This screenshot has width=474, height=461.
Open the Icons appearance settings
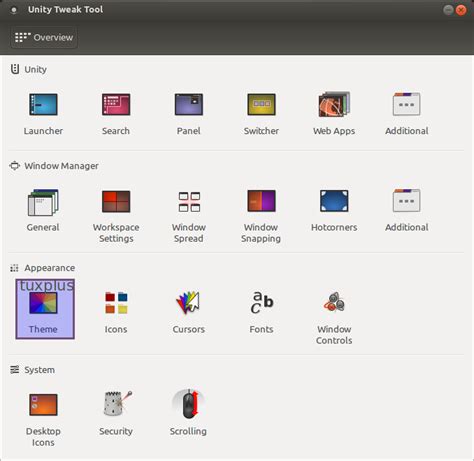tap(116, 303)
